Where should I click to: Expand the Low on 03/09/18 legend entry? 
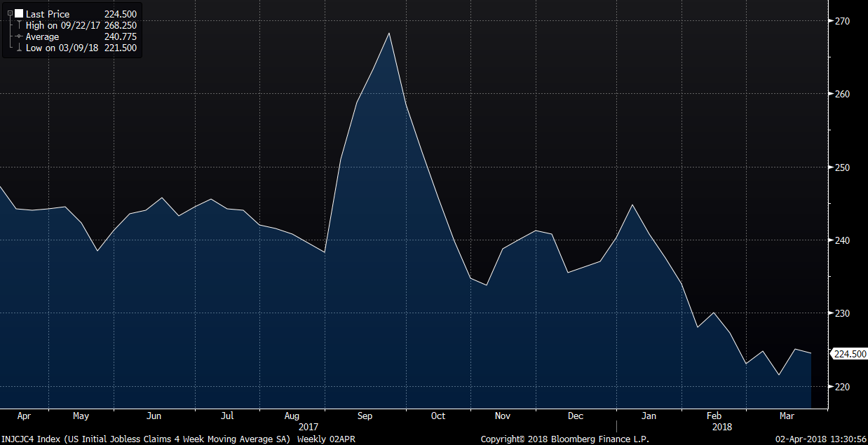pos(62,48)
